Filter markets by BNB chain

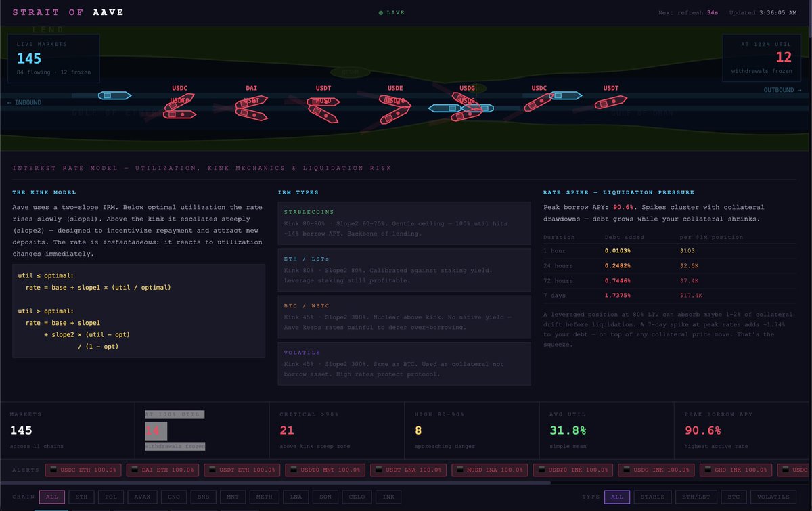(205, 497)
